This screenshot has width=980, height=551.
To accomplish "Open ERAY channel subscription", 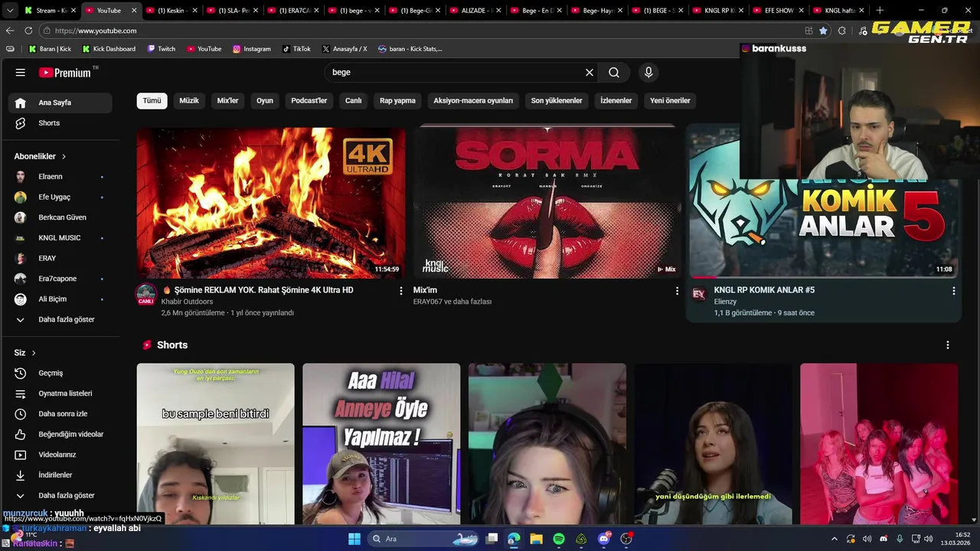I will point(60,258).
